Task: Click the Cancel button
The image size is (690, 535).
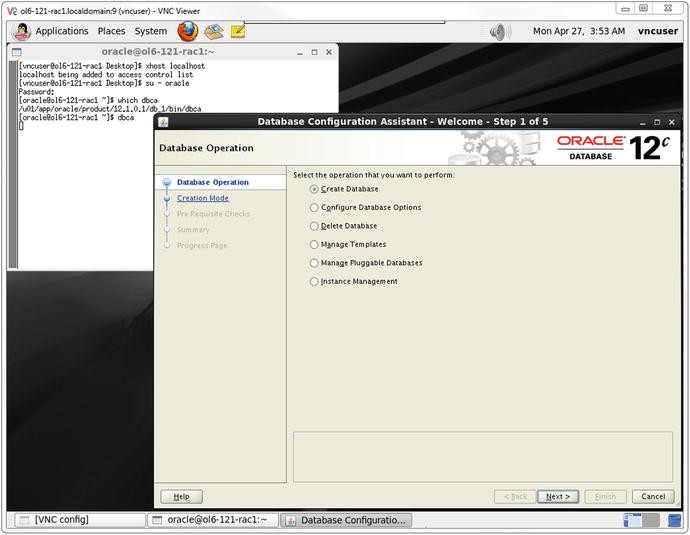Action: coord(653,497)
